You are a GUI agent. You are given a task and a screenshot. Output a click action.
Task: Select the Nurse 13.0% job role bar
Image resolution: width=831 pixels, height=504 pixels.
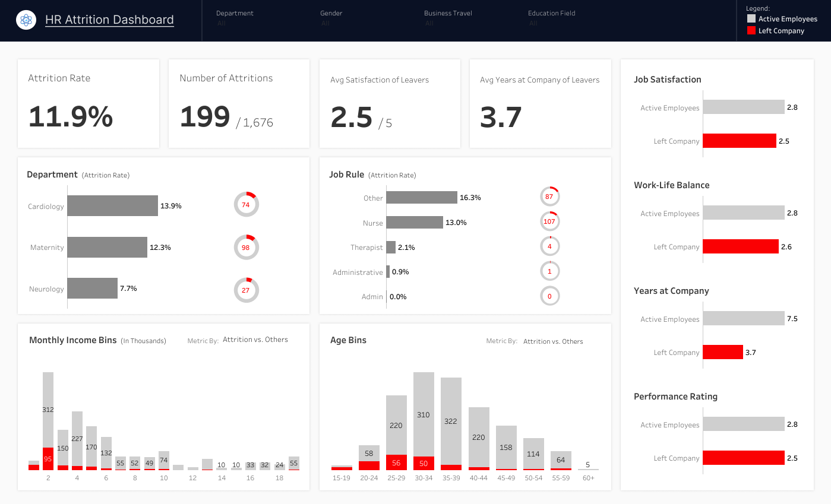[415, 222]
